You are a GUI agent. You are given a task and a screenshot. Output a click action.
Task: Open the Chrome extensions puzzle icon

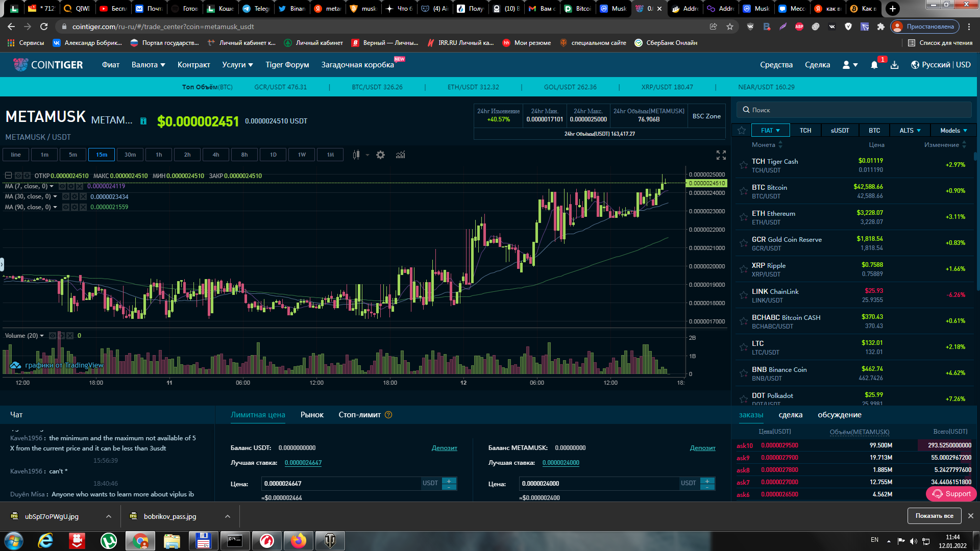coord(881,27)
